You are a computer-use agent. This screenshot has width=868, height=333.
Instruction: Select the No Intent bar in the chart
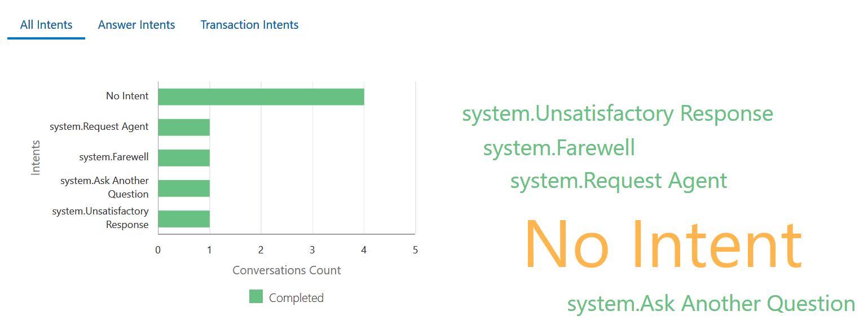[x=259, y=95]
